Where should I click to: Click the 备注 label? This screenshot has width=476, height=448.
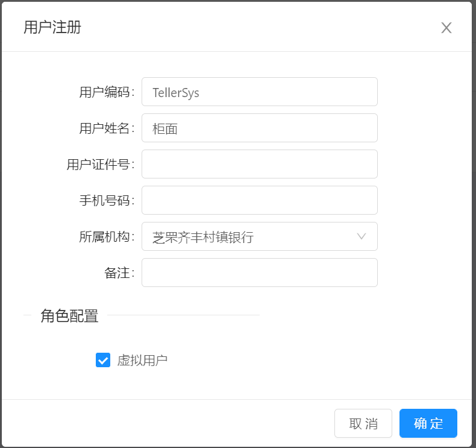pos(119,273)
